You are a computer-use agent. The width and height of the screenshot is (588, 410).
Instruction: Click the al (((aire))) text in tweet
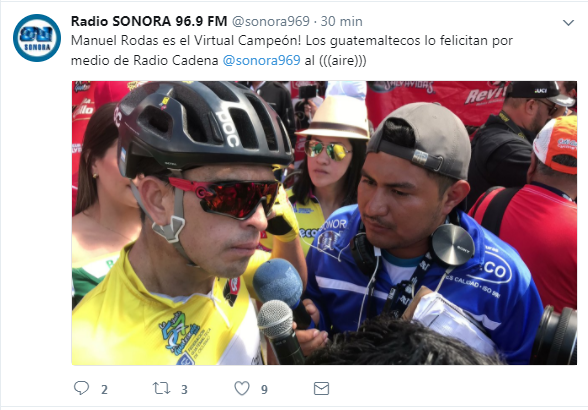[335, 60]
